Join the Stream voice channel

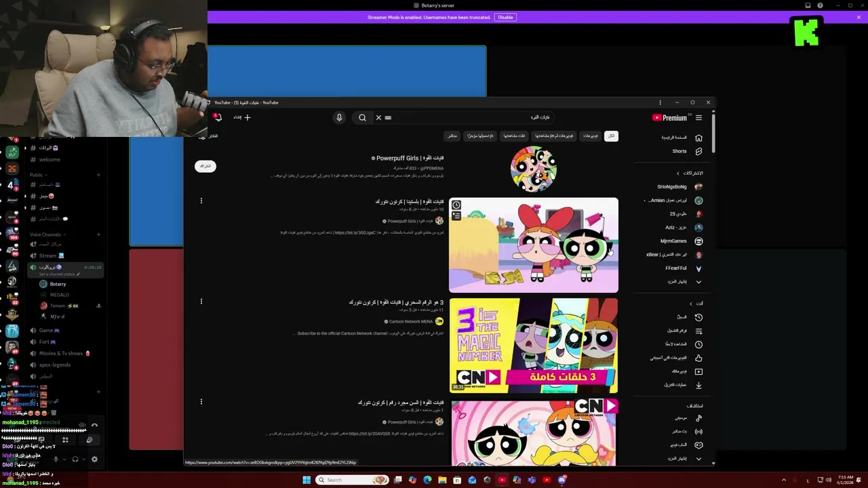click(x=47, y=256)
